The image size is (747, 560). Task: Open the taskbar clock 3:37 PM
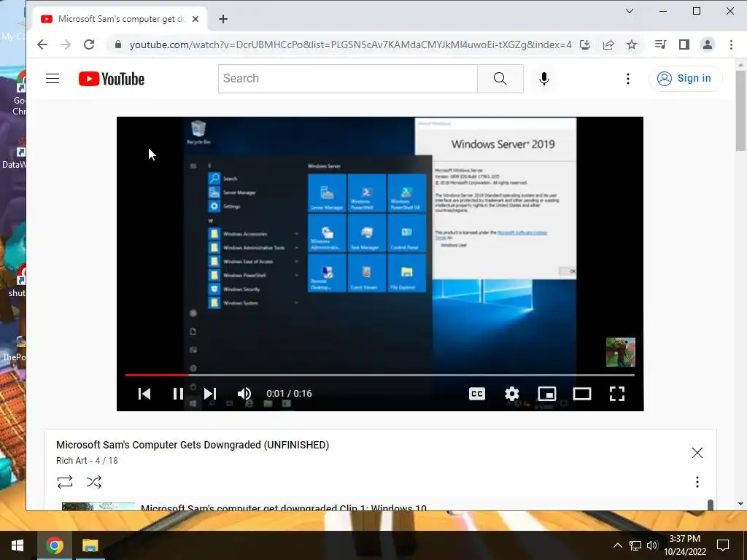684,545
